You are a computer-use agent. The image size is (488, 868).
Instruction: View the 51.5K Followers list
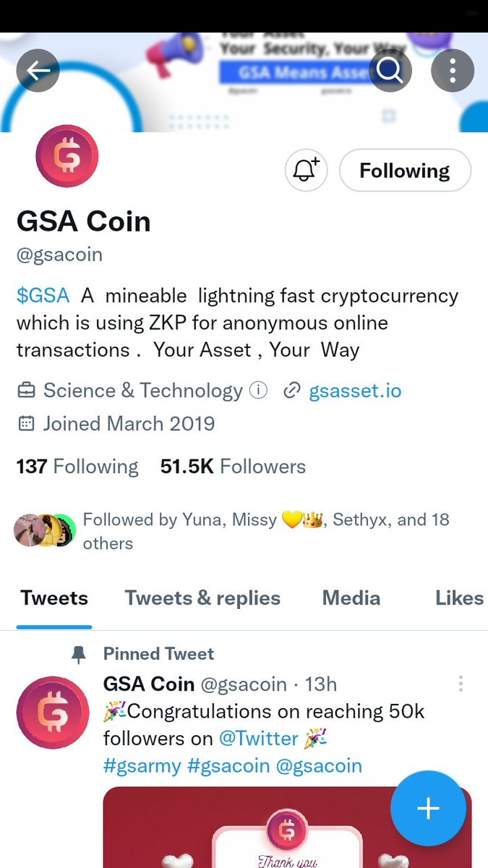click(233, 467)
